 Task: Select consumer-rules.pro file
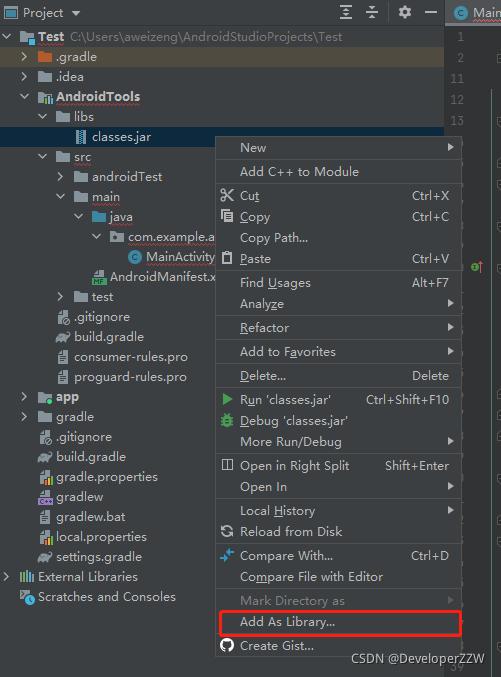131,357
